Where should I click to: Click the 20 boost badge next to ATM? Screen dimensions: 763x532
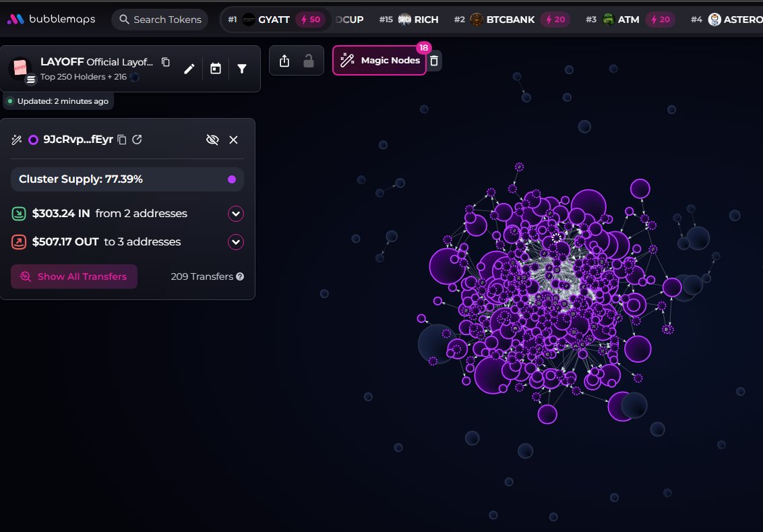(x=661, y=20)
